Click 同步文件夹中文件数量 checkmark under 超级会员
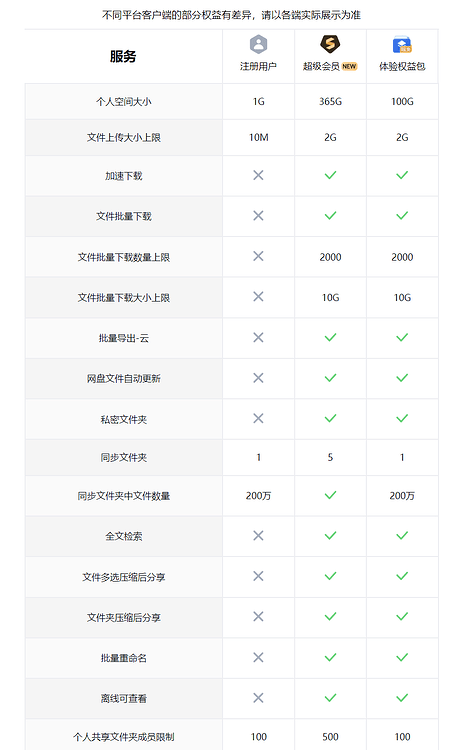The height and width of the screenshot is (750, 460). [330, 495]
